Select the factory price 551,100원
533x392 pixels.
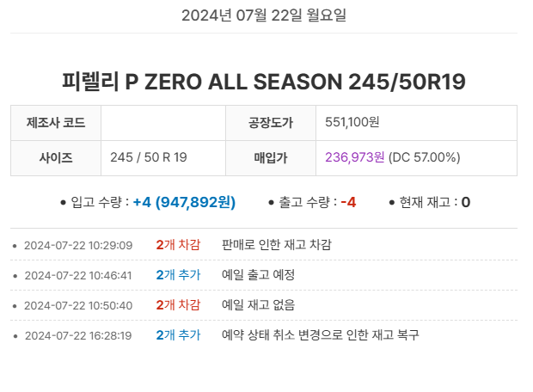click(352, 123)
